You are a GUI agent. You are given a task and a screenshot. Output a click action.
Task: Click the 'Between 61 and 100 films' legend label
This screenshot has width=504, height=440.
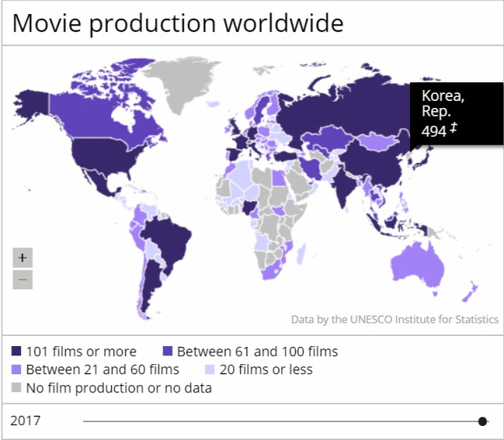[x=257, y=352]
